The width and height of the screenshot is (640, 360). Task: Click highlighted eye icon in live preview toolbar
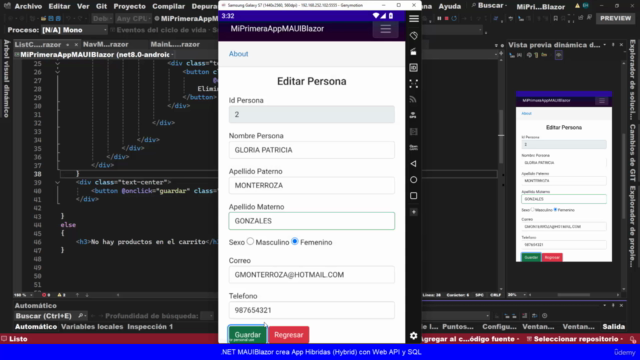coord(559,55)
